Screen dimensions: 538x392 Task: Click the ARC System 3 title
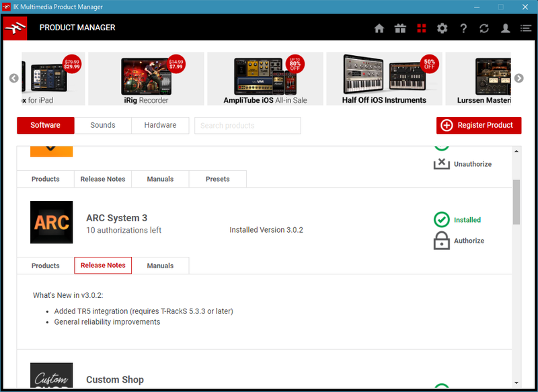(116, 218)
